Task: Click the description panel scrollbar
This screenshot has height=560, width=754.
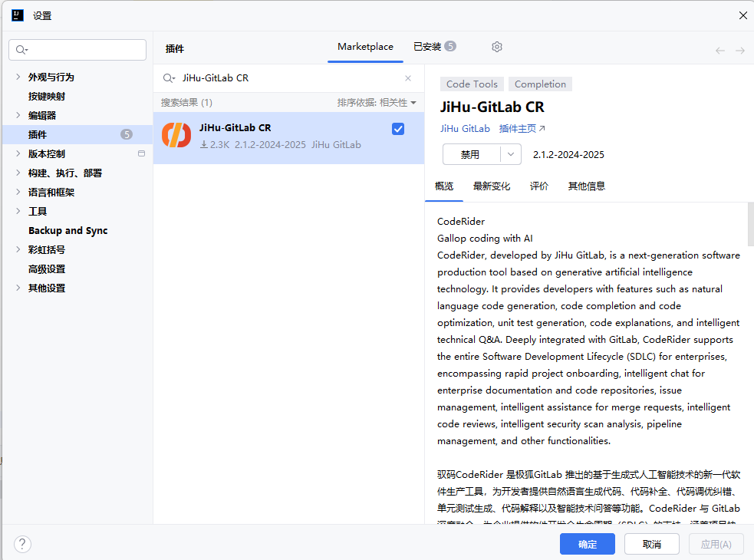Action: point(751,224)
